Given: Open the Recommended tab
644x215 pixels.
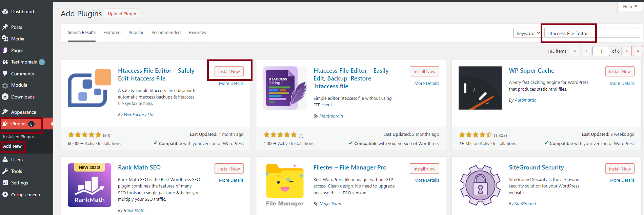Looking at the screenshot, I should 166,33.
